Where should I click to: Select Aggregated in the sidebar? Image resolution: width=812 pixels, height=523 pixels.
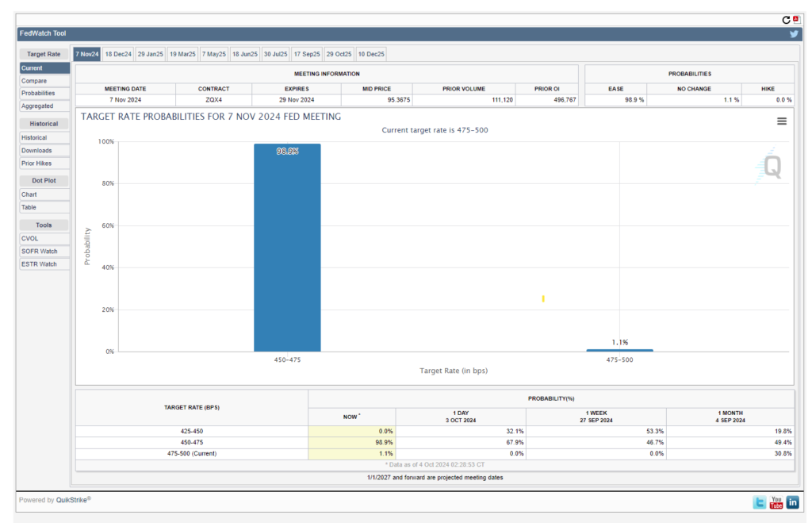click(44, 106)
